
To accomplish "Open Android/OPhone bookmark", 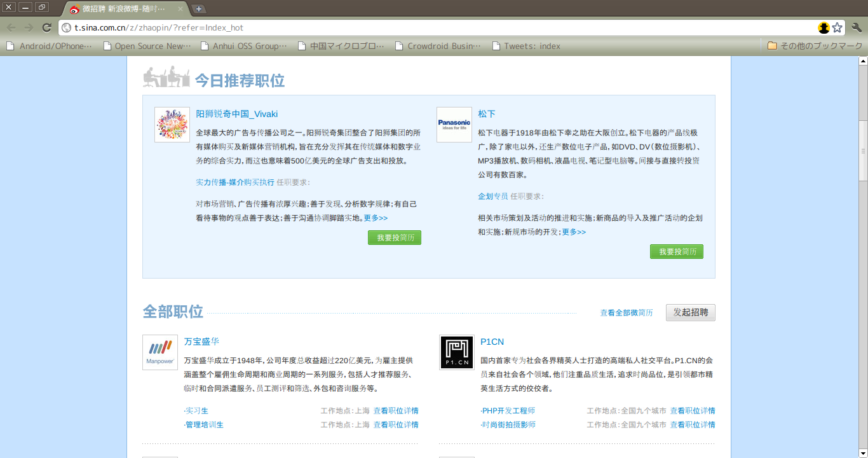I will [50, 46].
